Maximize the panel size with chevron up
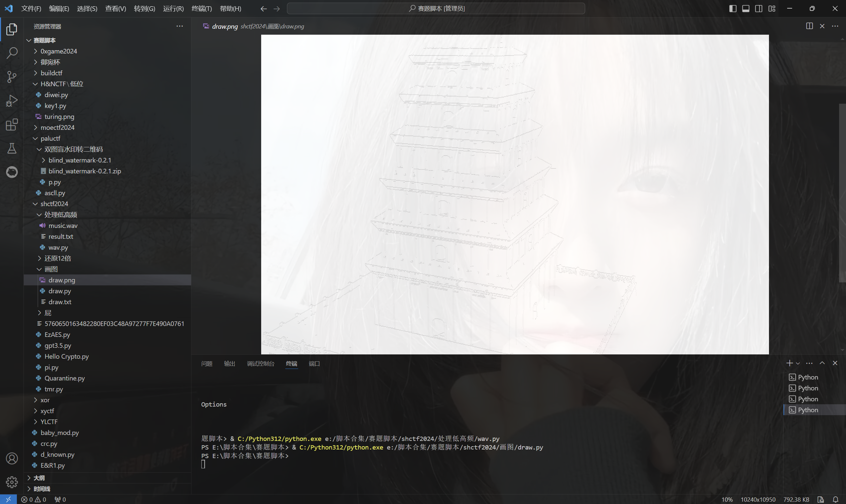The width and height of the screenshot is (846, 504). tap(822, 363)
